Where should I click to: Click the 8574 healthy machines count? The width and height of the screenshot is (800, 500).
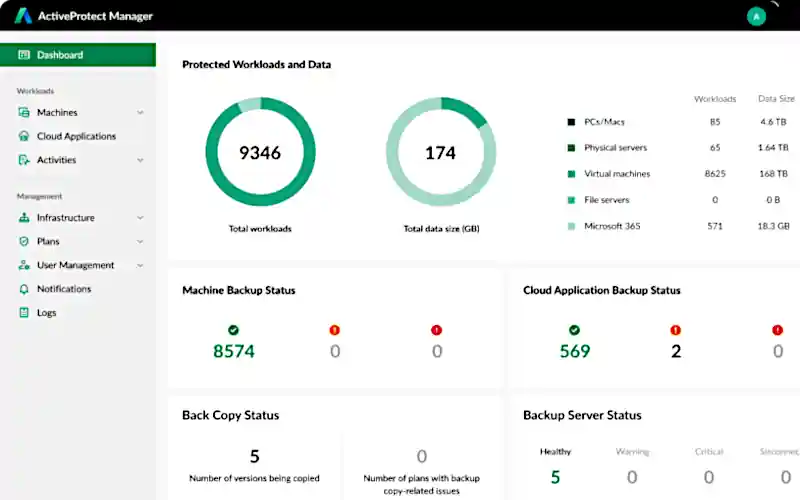(234, 351)
